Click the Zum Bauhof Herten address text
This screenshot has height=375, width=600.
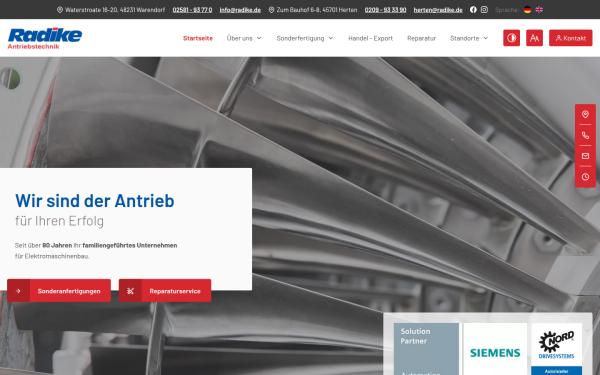[317, 10]
